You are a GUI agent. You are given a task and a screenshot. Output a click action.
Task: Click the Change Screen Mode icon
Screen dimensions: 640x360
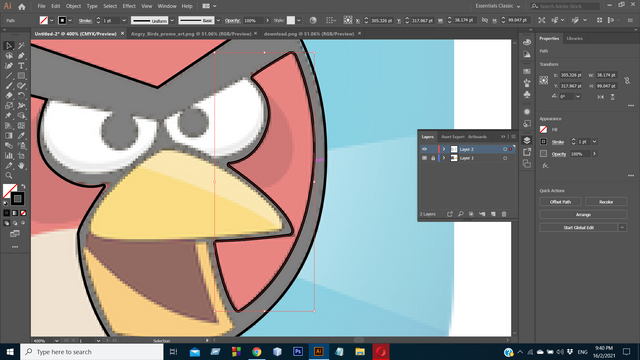click(x=15, y=234)
